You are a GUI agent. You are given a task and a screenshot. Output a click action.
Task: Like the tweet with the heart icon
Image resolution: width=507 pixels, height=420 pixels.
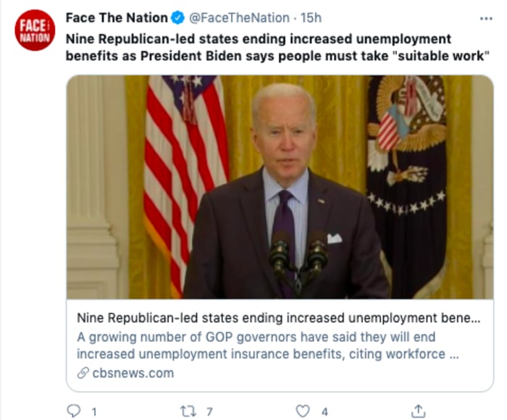(303, 411)
